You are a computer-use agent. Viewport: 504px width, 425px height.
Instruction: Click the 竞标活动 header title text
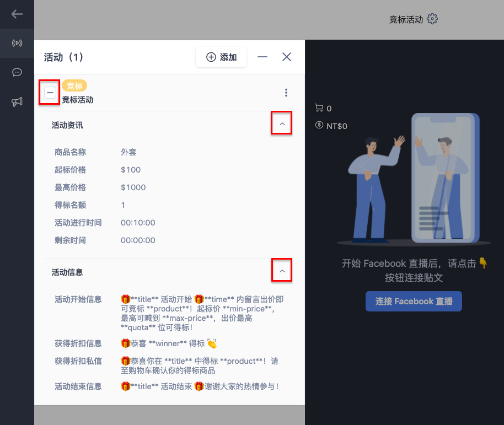[x=406, y=20]
